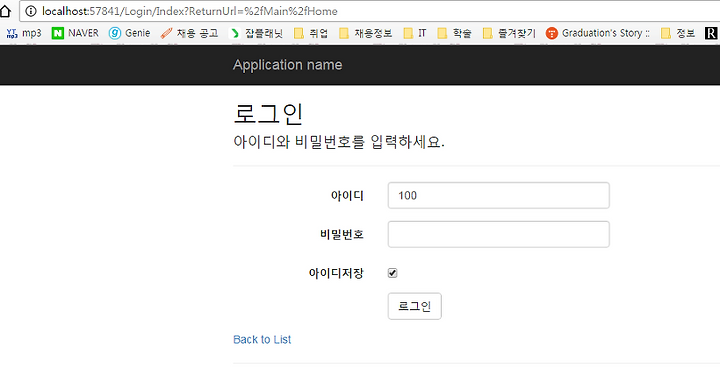This screenshot has height=382, width=720.
Task: Focus the 아이디 input field
Action: click(x=499, y=196)
